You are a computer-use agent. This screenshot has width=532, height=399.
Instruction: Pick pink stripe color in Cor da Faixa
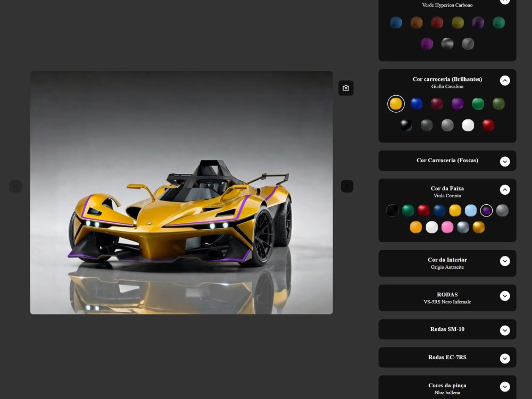tap(447, 227)
